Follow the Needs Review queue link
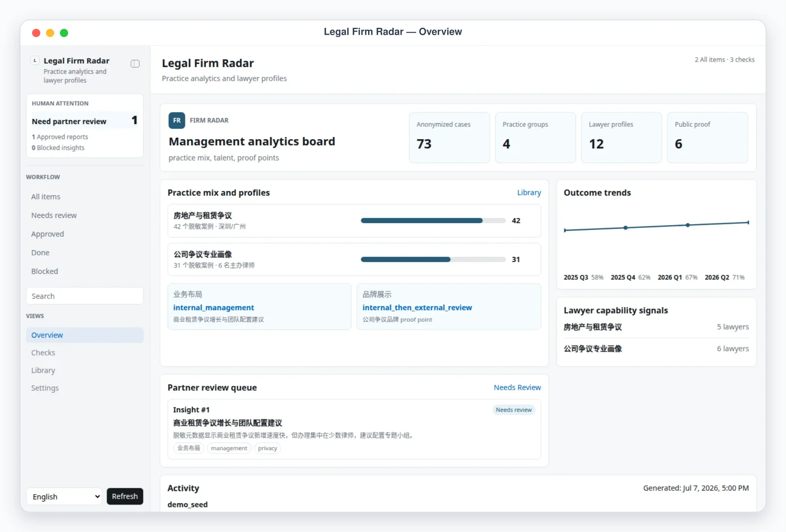786x532 pixels. [517, 388]
